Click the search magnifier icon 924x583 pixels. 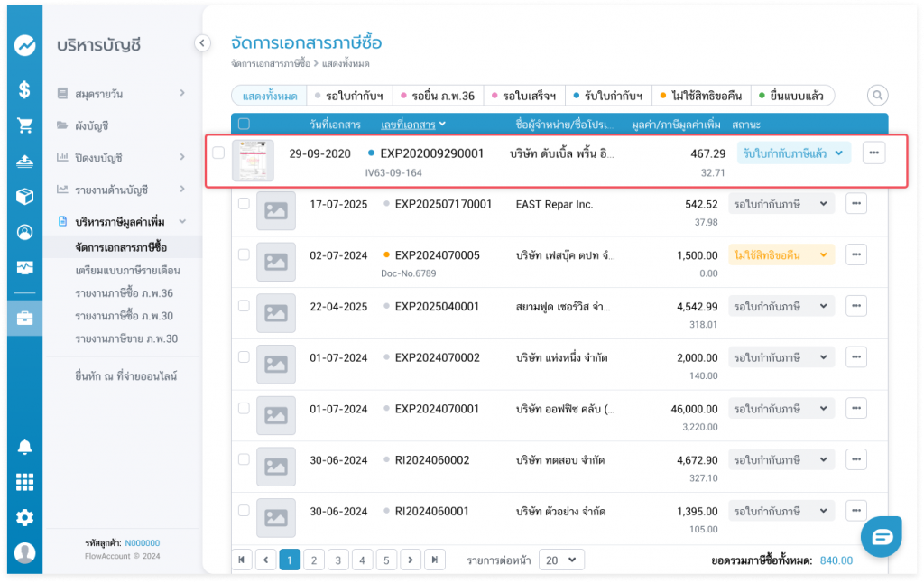point(876,96)
